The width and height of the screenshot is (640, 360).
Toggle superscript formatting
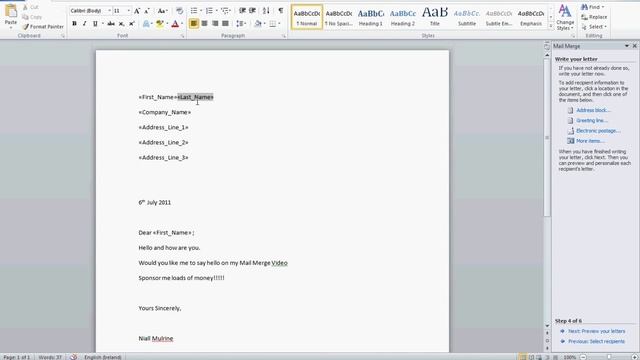(131, 24)
